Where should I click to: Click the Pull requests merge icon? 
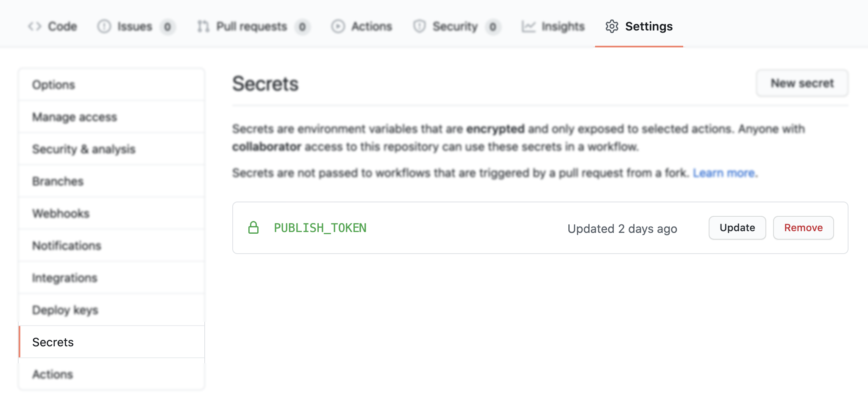pyautogui.click(x=203, y=26)
